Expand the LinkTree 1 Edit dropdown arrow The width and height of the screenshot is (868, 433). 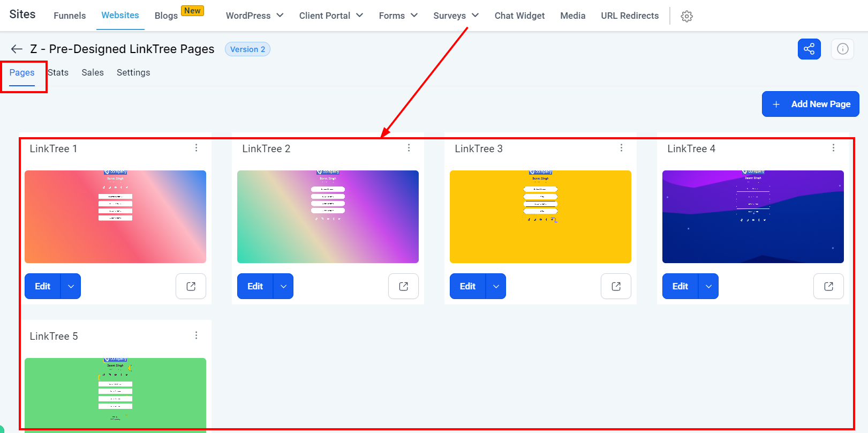(x=71, y=286)
